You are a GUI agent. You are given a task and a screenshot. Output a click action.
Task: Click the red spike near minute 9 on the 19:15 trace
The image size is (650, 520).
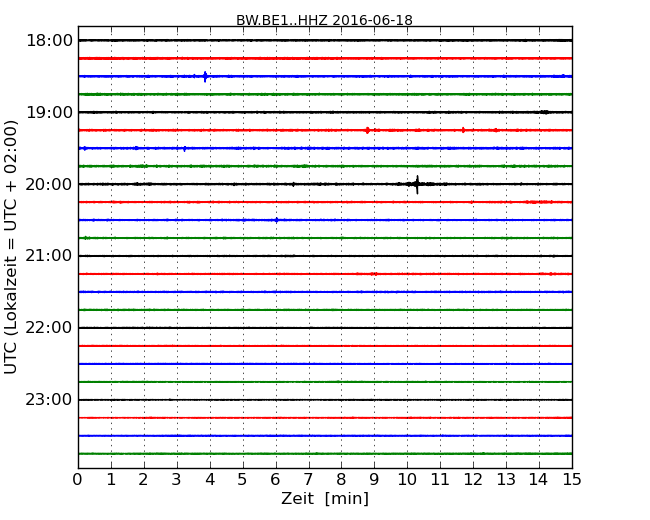[x=367, y=130]
